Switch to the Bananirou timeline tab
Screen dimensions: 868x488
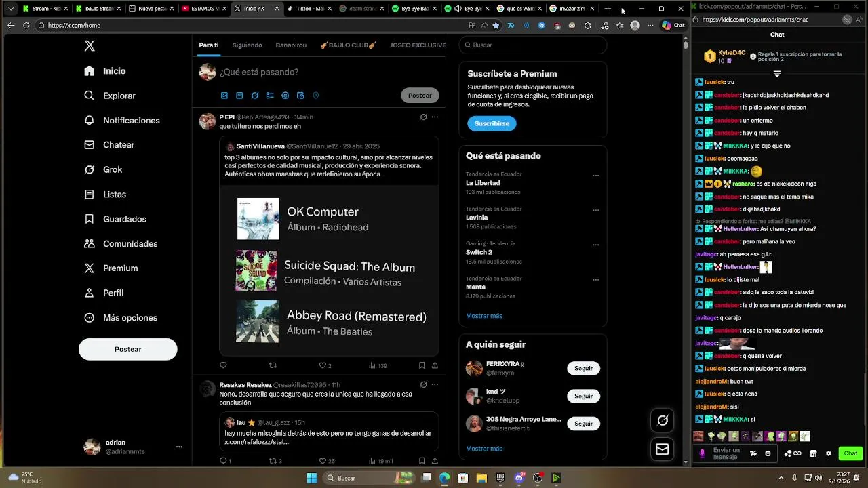pyautogui.click(x=291, y=45)
